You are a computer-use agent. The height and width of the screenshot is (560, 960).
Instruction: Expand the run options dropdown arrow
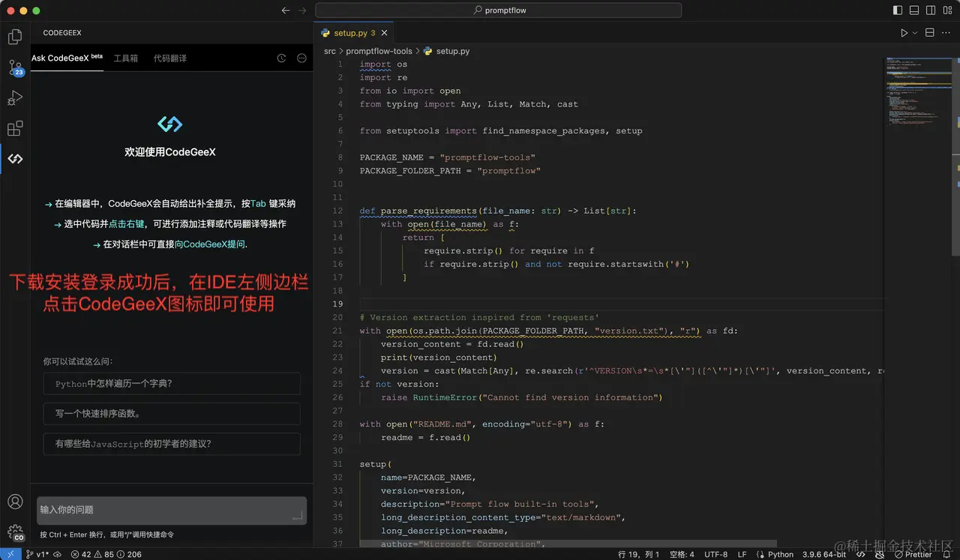pos(914,33)
